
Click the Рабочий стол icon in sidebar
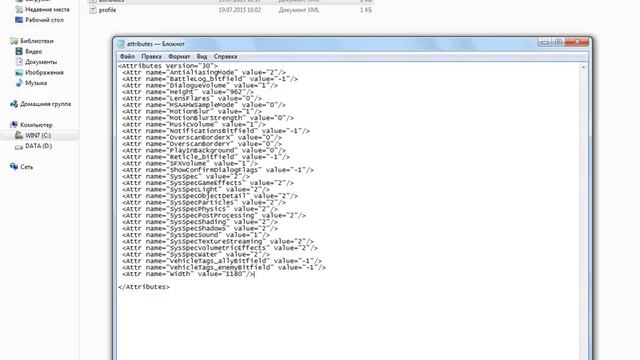[x=19, y=20]
